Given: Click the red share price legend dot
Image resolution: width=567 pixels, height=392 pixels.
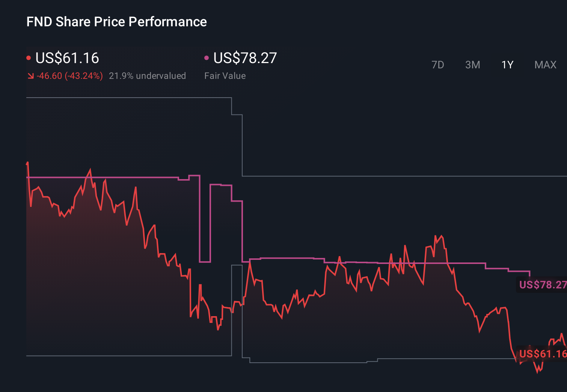Looking at the screenshot, I should (x=29, y=57).
